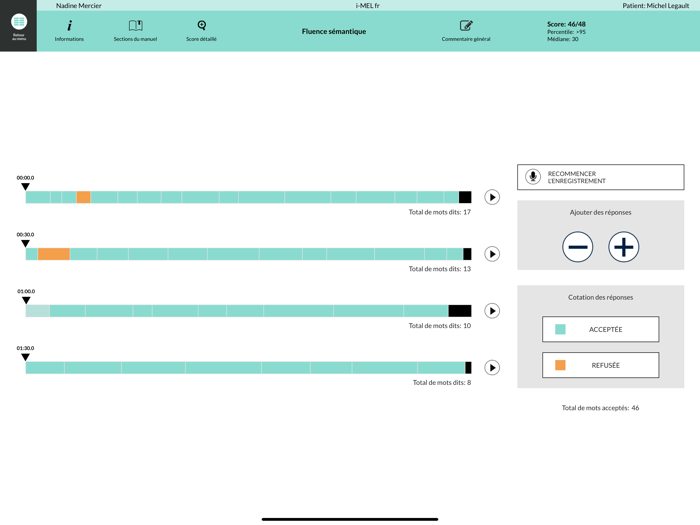
Task: Click Total de mots acceptés: 46
Action: click(600, 408)
